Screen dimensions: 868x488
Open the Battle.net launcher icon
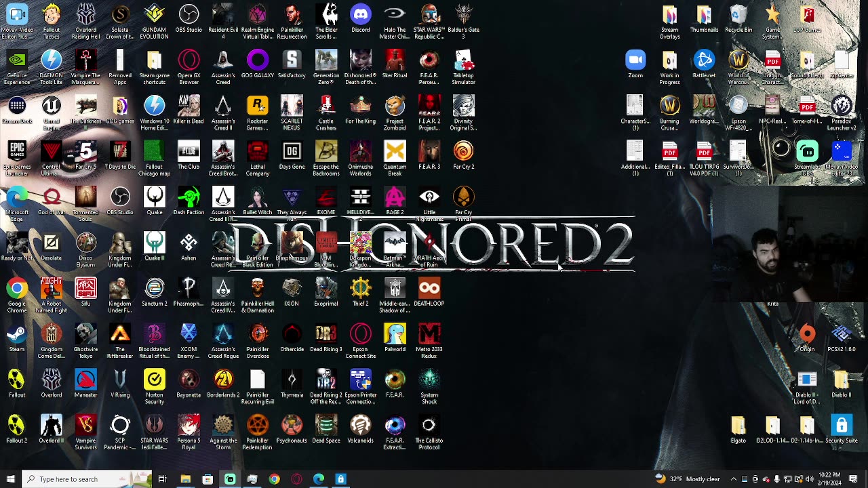coord(704,64)
